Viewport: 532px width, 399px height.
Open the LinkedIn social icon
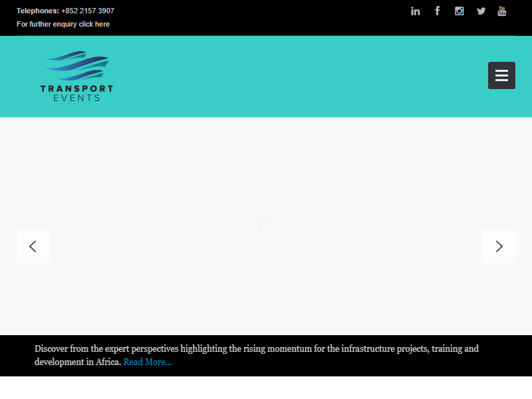(x=415, y=11)
